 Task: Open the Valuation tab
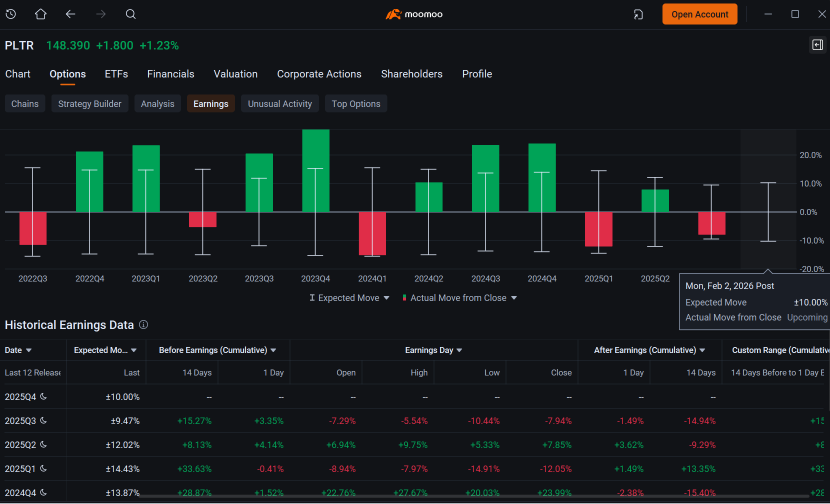236,74
